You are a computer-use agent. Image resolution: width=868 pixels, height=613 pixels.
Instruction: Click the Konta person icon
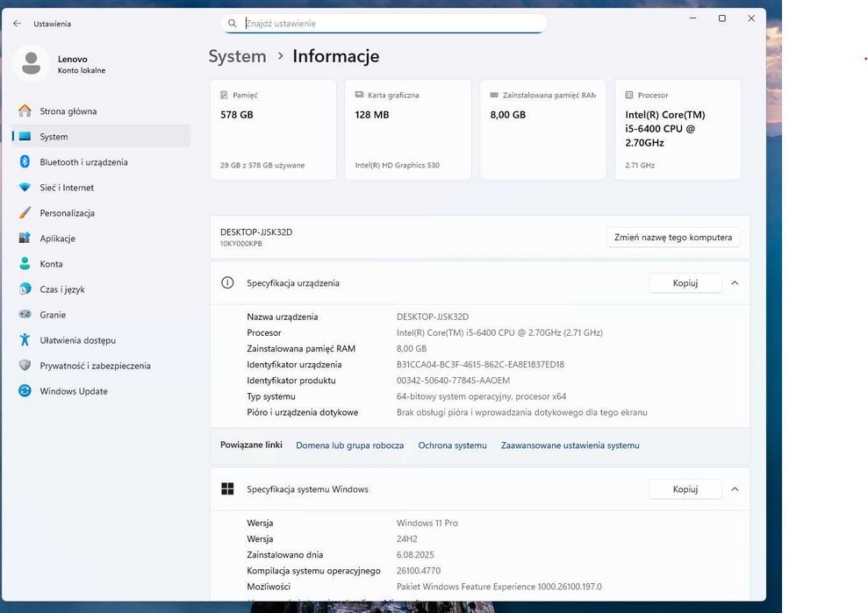[x=25, y=263]
